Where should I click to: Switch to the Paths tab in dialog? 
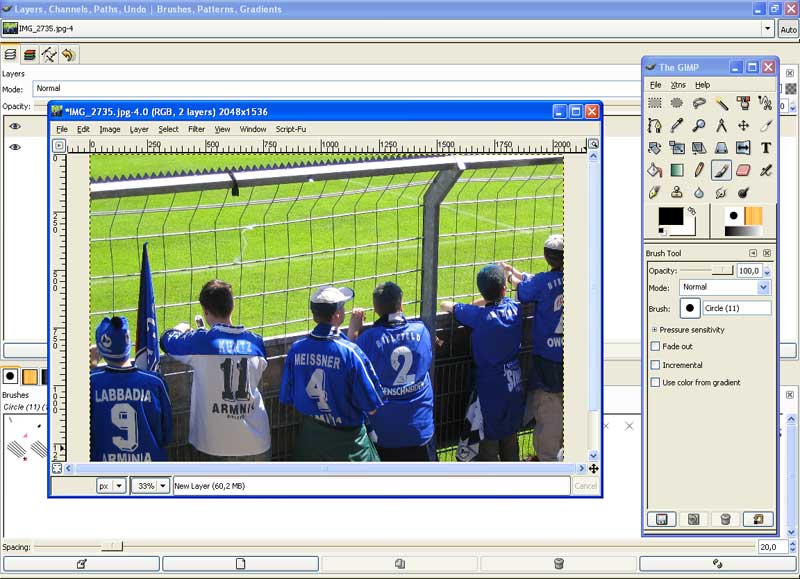tap(49, 55)
